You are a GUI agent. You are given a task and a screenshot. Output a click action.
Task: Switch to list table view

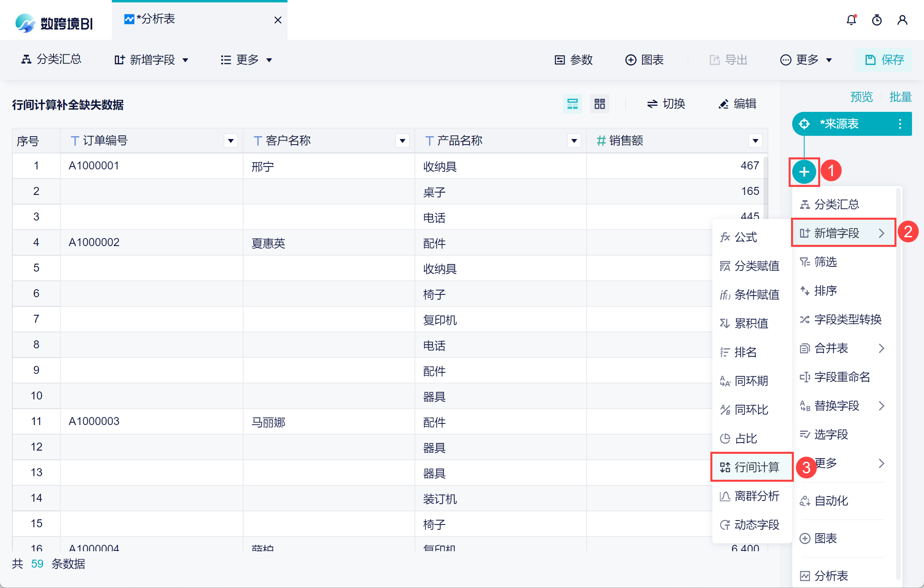pos(572,104)
